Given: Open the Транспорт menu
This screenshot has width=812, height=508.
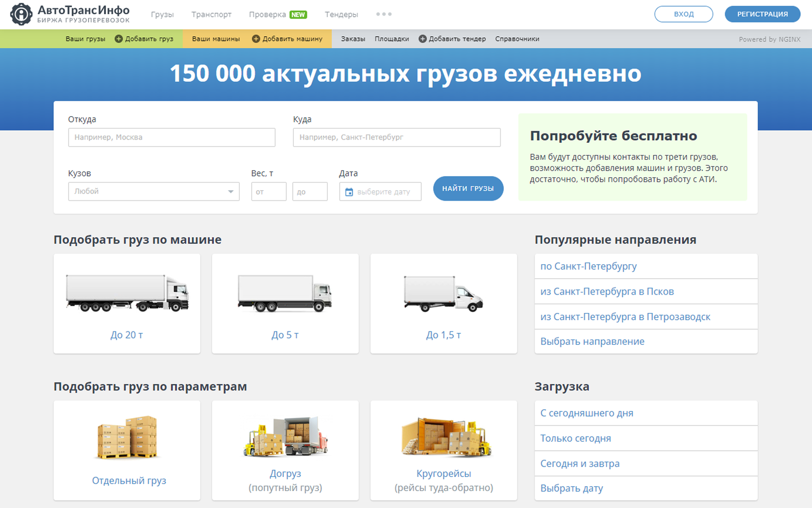Looking at the screenshot, I should click(211, 15).
